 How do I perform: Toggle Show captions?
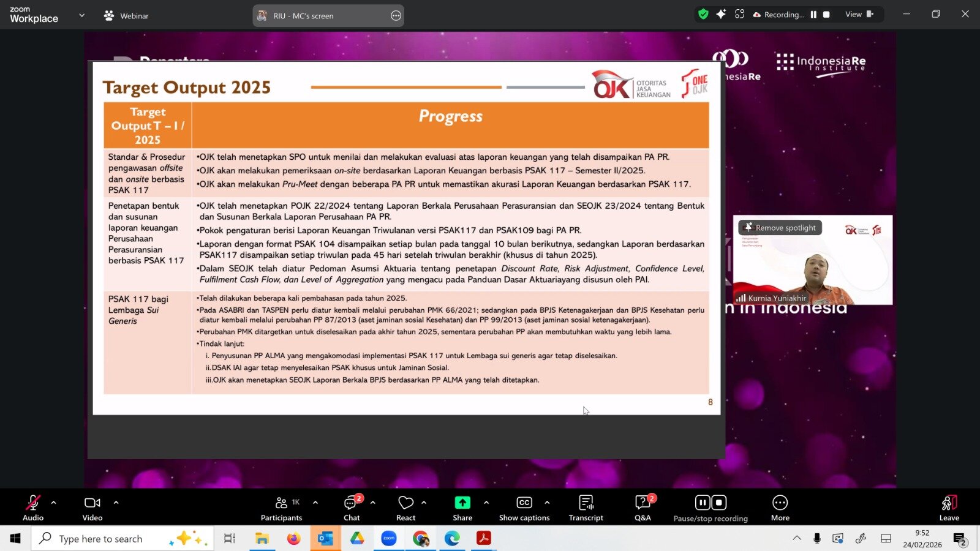(524, 508)
